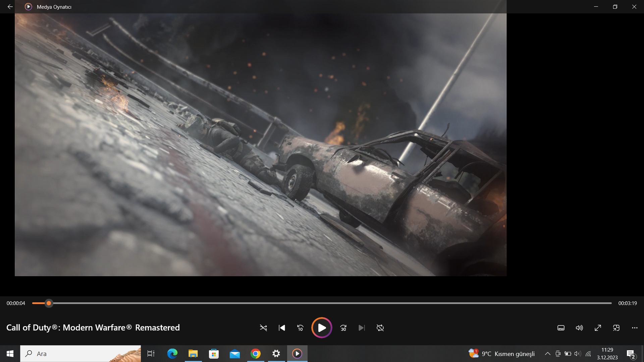644x362 pixels.
Task: Go to previous track
Action: coord(282,328)
